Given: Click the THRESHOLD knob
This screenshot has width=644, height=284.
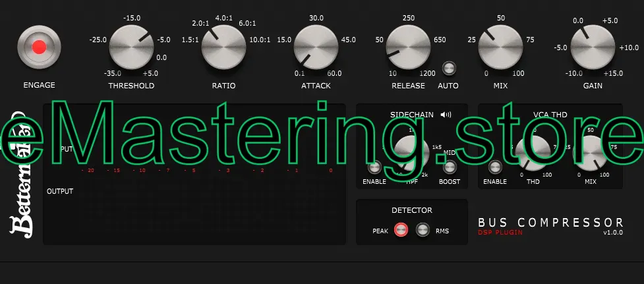Looking at the screenshot, I should coord(131,47).
